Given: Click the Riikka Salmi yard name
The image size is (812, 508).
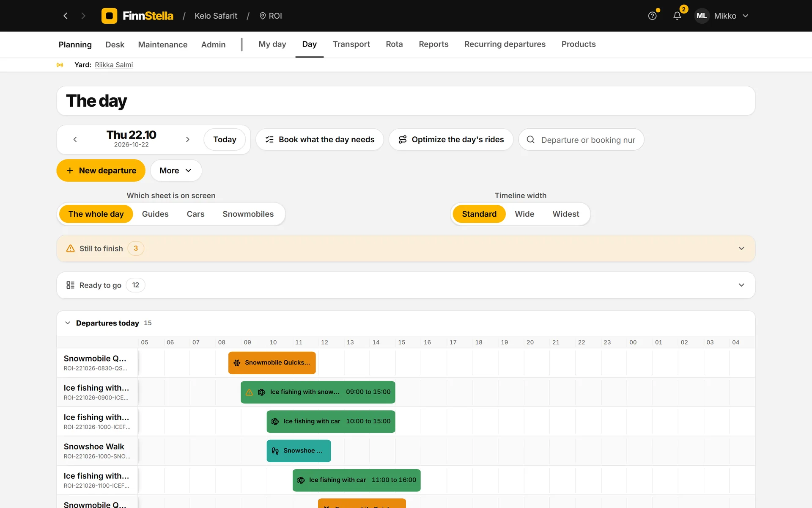Looking at the screenshot, I should coord(114,65).
